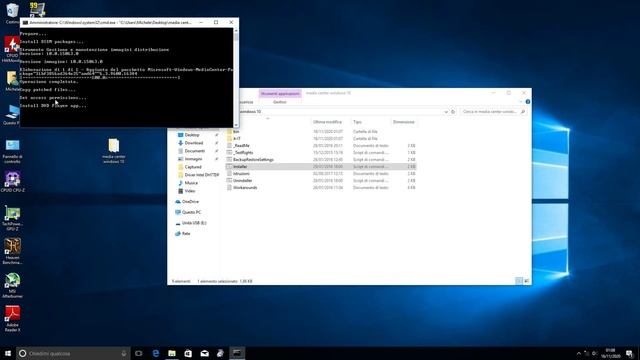Sort files by Ultima modifica column
This screenshot has width=640, height=360.
pyautogui.click(x=327, y=122)
